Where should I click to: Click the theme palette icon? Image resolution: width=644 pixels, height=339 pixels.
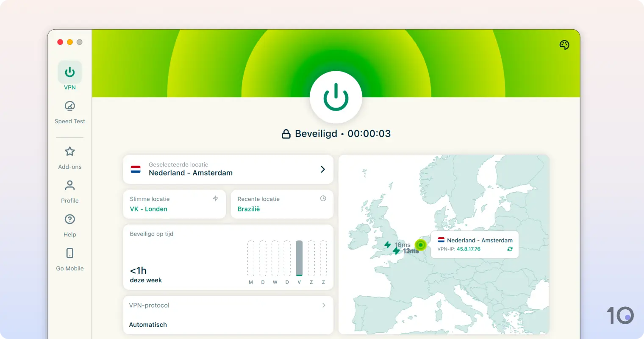(564, 44)
